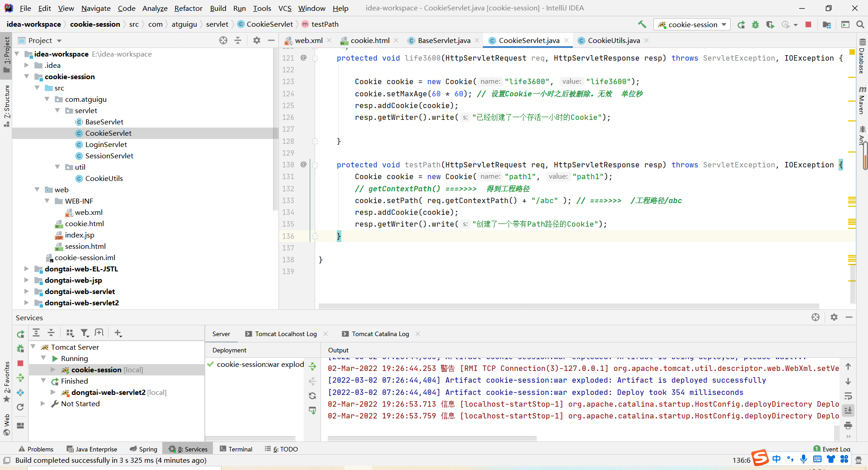
Task: Open Project panel settings gear
Action: point(257,40)
